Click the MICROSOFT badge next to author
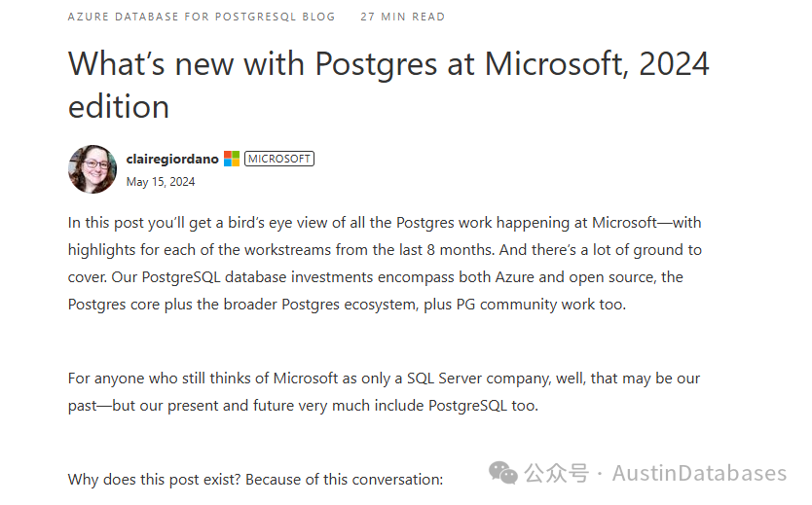The width and height of the screenshot is (812, 505). pyautogui.click(x=279, y=159)
